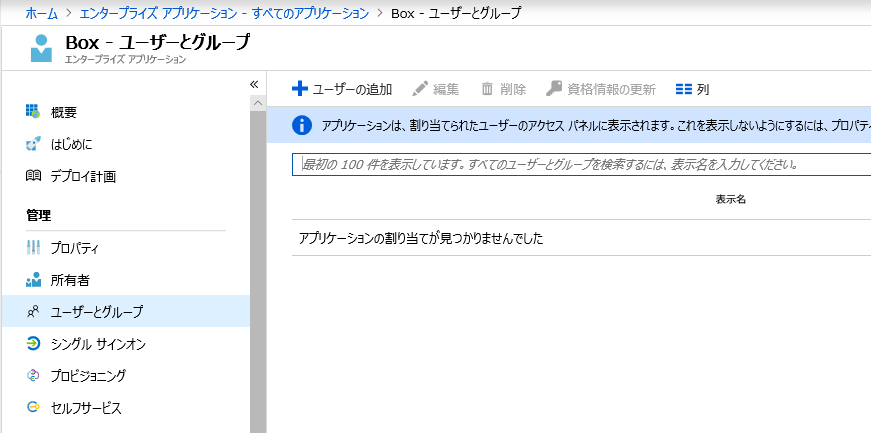Click the エンタープライズ アプリケーション subtitle text
This screenshot has height=433, width=871.
pos(126,59)
